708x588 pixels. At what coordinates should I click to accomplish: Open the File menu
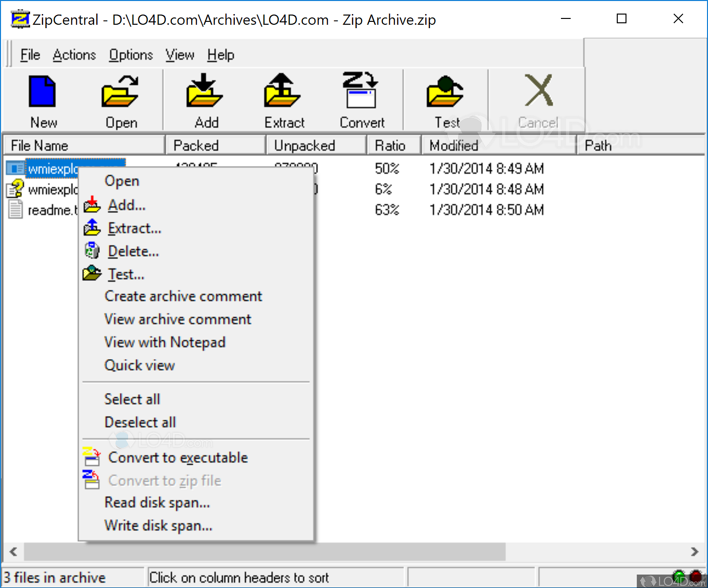[30, 55]
